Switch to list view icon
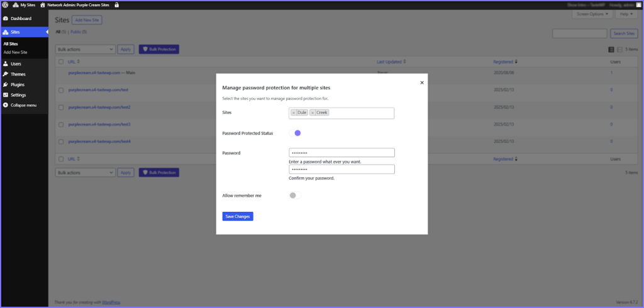The height and width of the screenshot is (308, 644). point(611,49)
